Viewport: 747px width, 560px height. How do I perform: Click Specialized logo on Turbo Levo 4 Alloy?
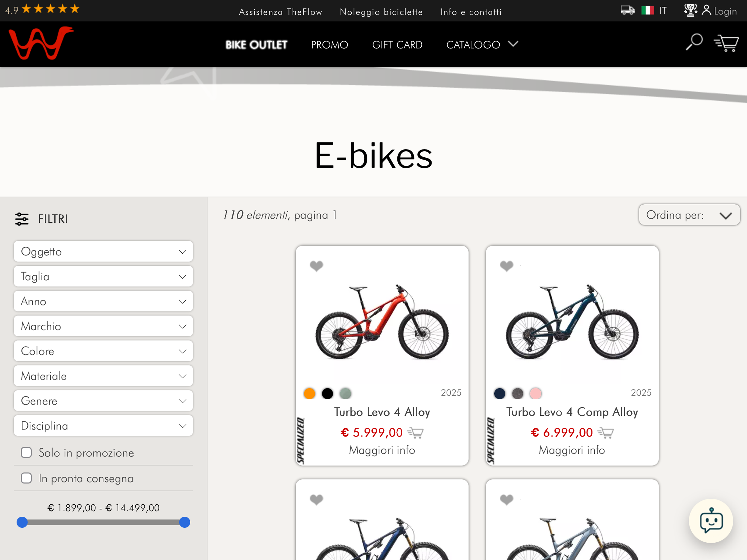(300, 441)
